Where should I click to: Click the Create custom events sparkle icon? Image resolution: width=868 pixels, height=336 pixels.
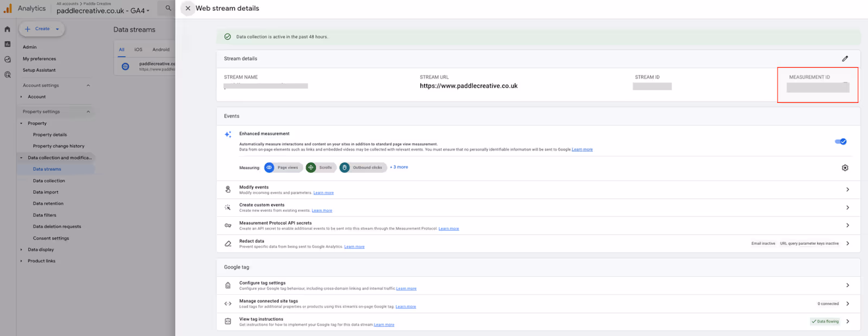click(x=228, y=208)
